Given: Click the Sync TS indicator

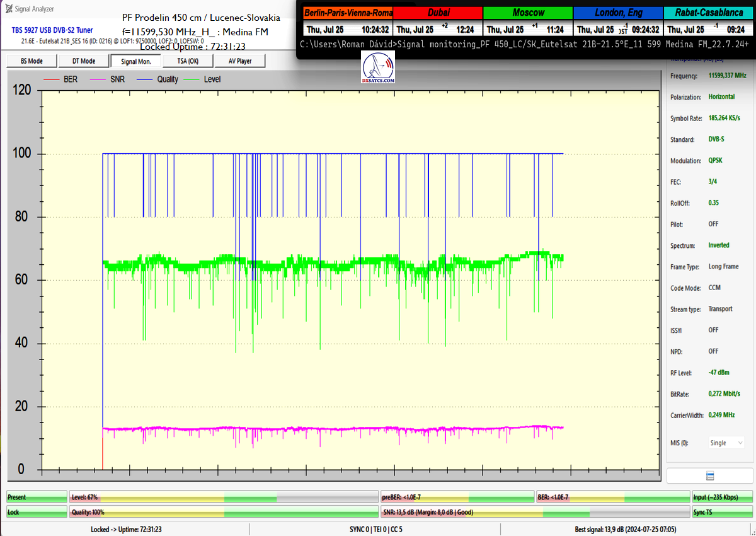Looking at the screenshot, I should point(722,512).
